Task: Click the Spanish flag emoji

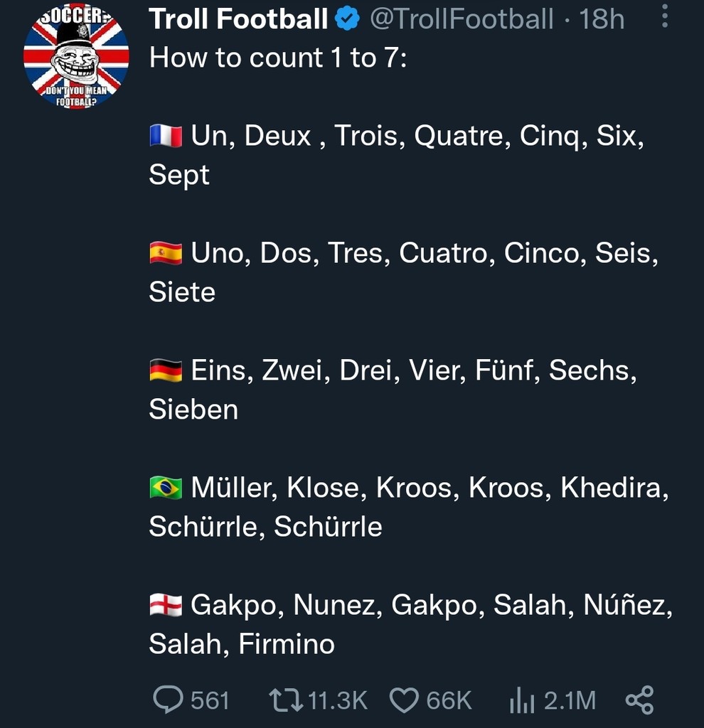Action: pos(166,252)
